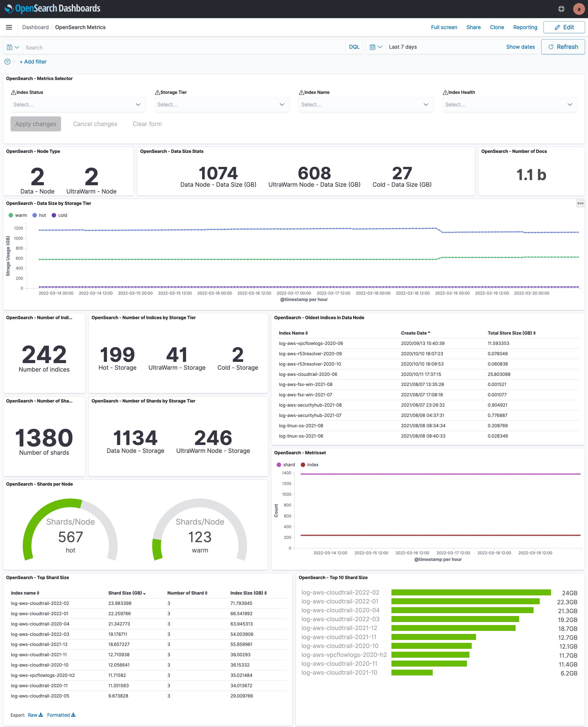Image resolution: width=588 pixels, height=727 pixels.
Task: Open Full screen mode
Action: point(444,27)
